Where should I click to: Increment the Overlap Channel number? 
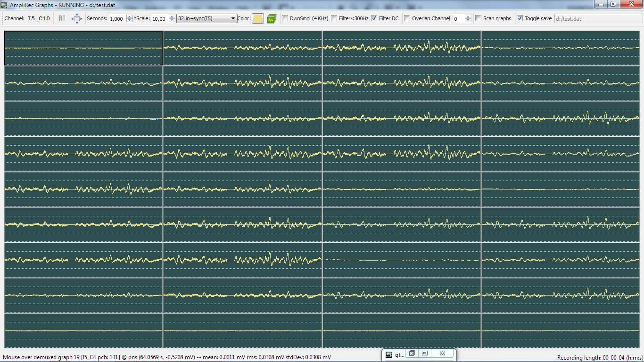(x=468, y=16)
